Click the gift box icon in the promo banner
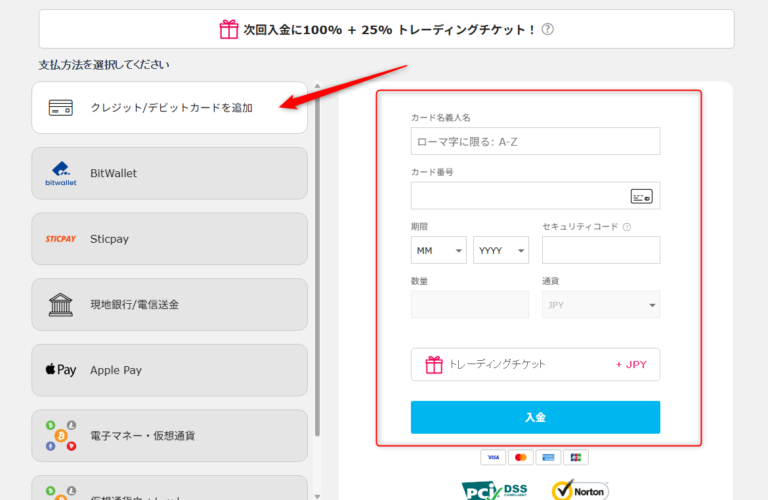The height and width of the screenshot is (500, 768). [229, 29]
